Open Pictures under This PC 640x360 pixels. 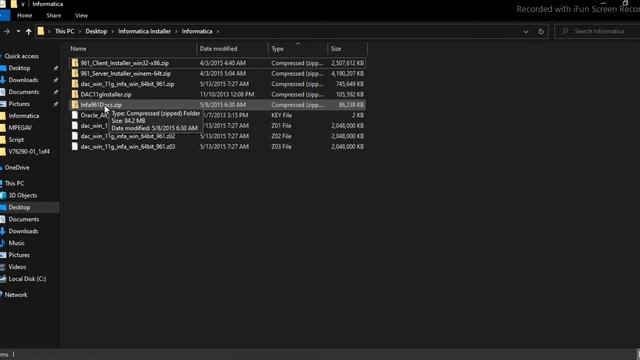(19, 255)
